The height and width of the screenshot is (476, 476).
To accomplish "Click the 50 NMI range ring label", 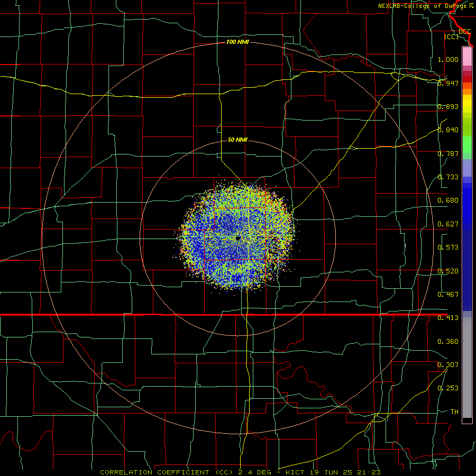I will click(237, 140).
